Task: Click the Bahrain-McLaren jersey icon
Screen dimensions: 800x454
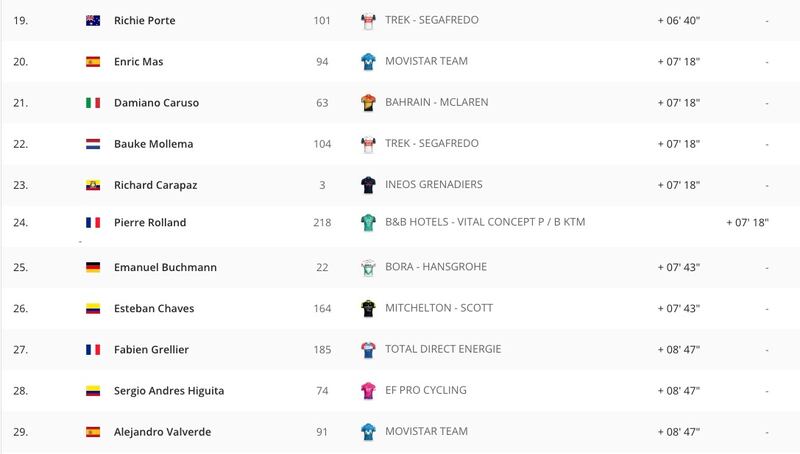Action: click(x=368, y=103)
